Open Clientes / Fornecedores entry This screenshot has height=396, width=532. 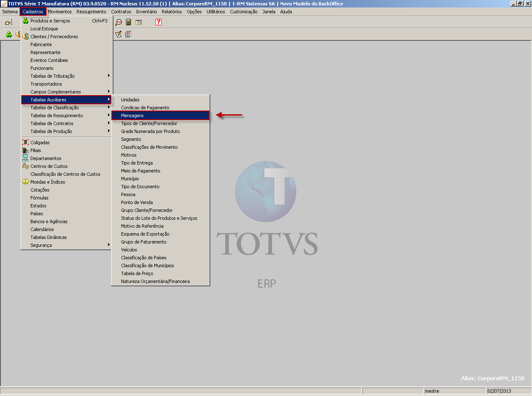[x=67, y=37]
